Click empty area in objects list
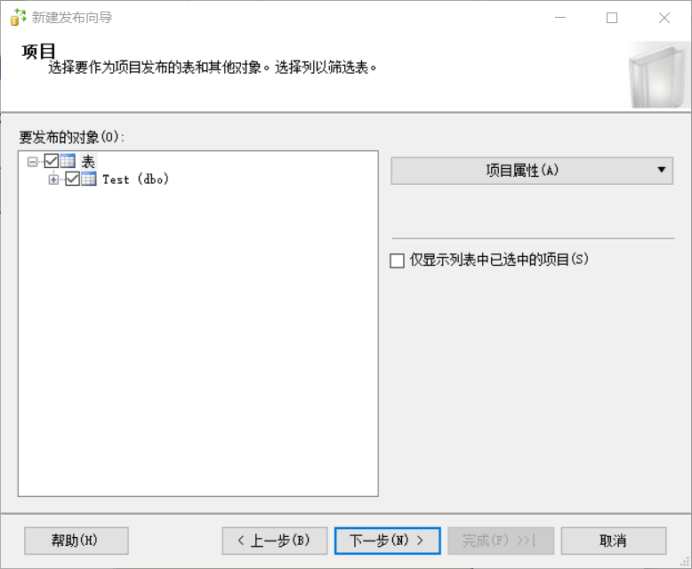Screen dimensions: 692x569 coord(198,350)
